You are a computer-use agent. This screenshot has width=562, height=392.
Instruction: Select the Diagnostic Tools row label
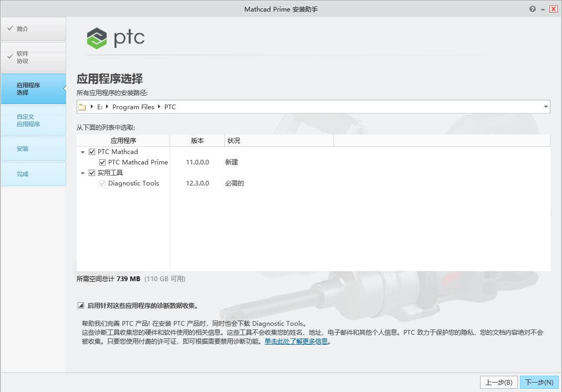tap(133, 183)
